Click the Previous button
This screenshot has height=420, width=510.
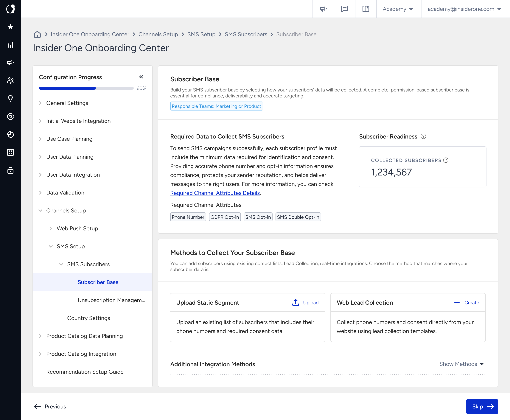[50, 406]
